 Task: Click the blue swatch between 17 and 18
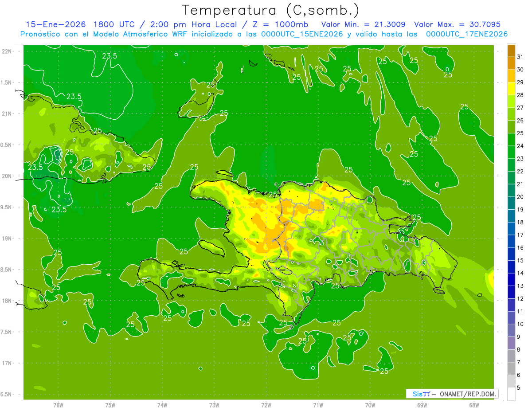click(511, 229)
